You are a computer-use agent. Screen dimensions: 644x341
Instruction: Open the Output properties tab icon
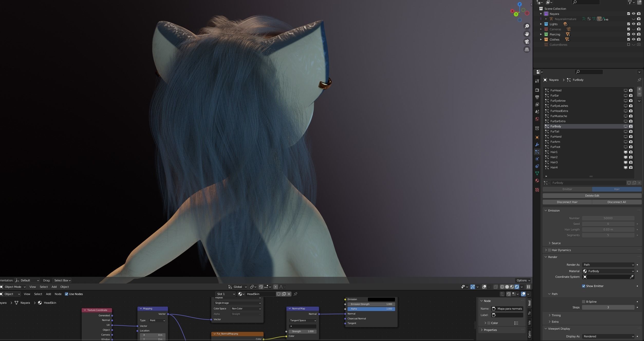click(537, 97)
